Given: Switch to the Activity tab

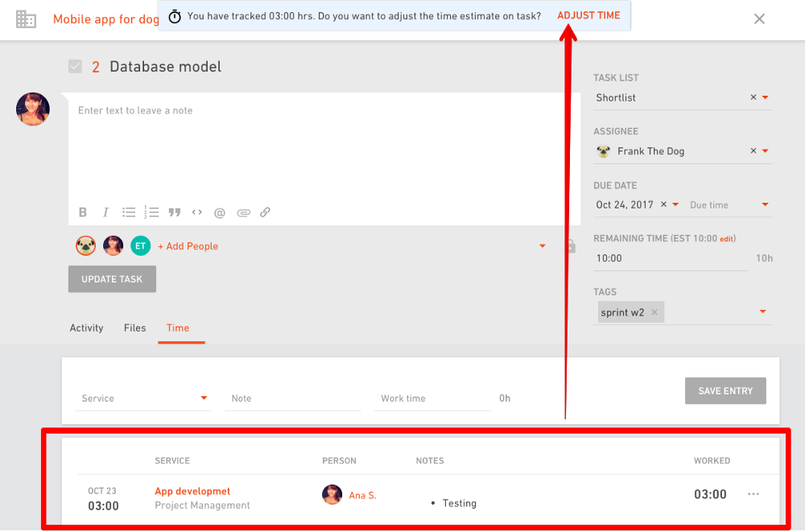Looking at the screenshot, I should pos(86,328).
